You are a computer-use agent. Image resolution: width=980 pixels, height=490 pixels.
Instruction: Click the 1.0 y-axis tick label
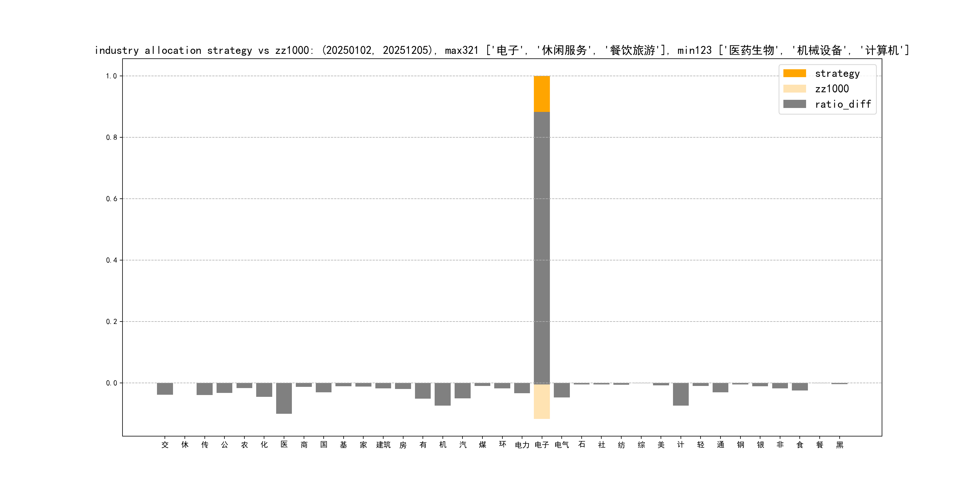point(111,76)
